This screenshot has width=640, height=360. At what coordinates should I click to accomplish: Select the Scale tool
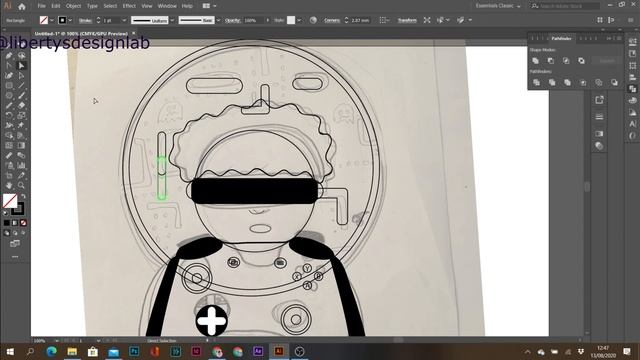click(x=21, y=116)
